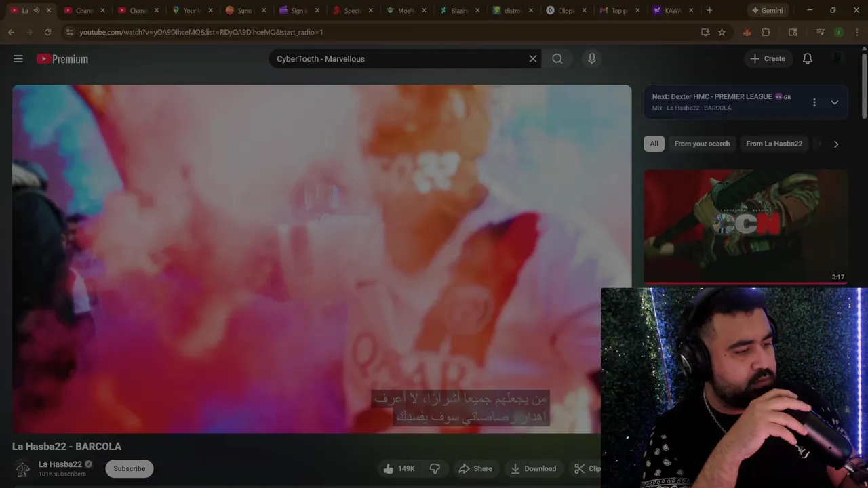This screenshot has height=488, width=868.
Task: Open the notifications bell
Action: [808, 59]
